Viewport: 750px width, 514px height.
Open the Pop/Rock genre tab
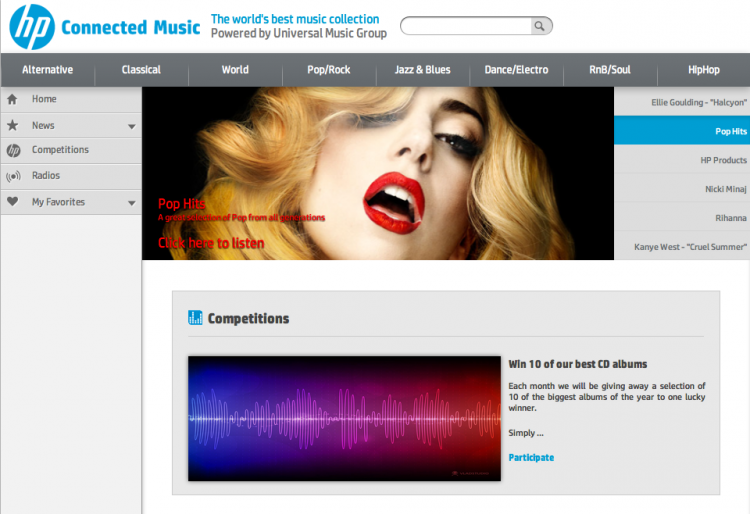pyautogui.click(x=329, y=70)
